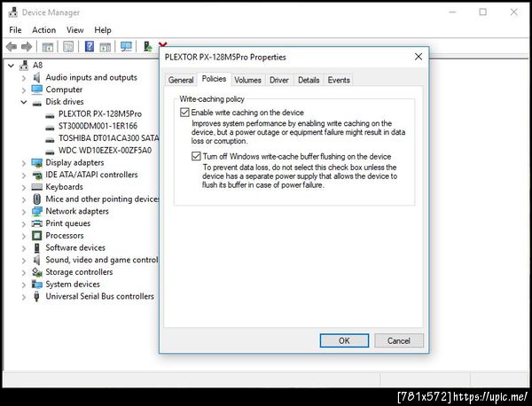Viewport: 532px width, 406px height.
Task: Expand IDE ATA/ATAPI controllers node
Action: pos(24,176)
